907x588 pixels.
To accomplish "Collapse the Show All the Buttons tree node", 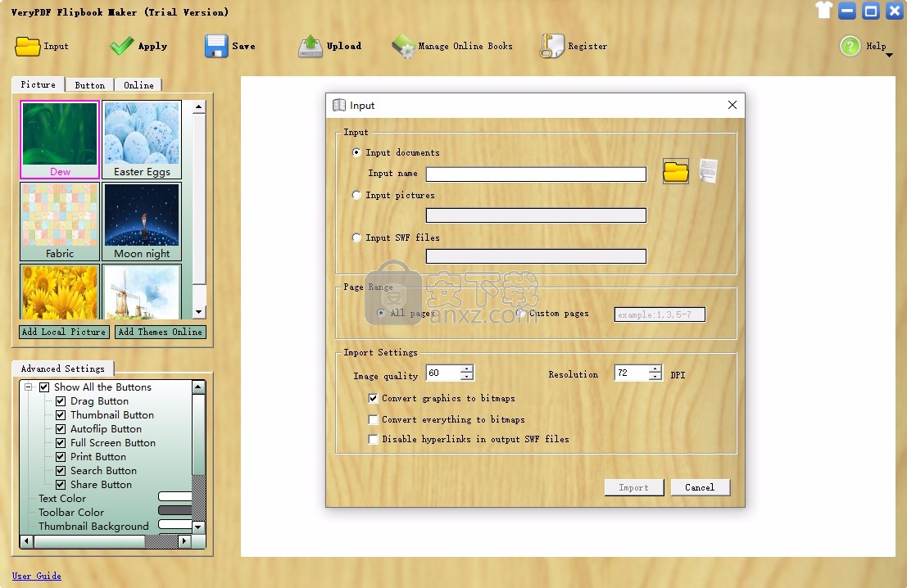I will point(28,387).
